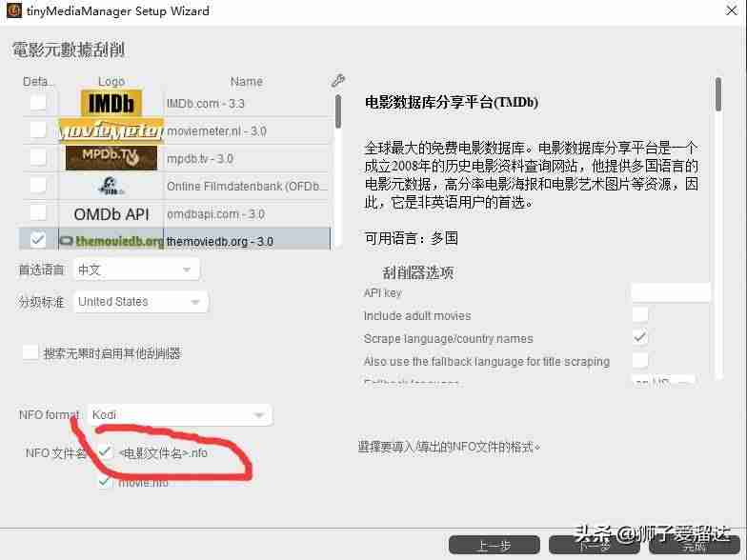Close the Setup Wizard window
Screen dimensions: 747x560
click(x=732, y=10)
